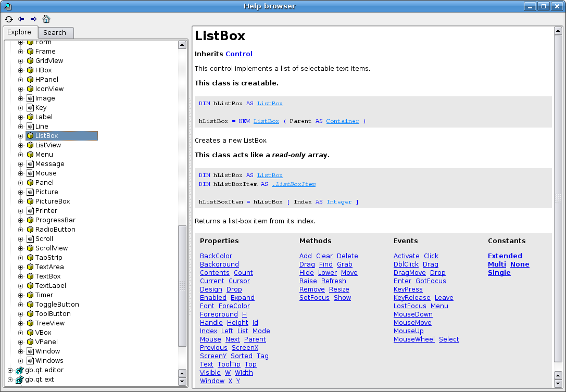Open the SetFocus method link
566x392 pixels.
pos(315,298)
